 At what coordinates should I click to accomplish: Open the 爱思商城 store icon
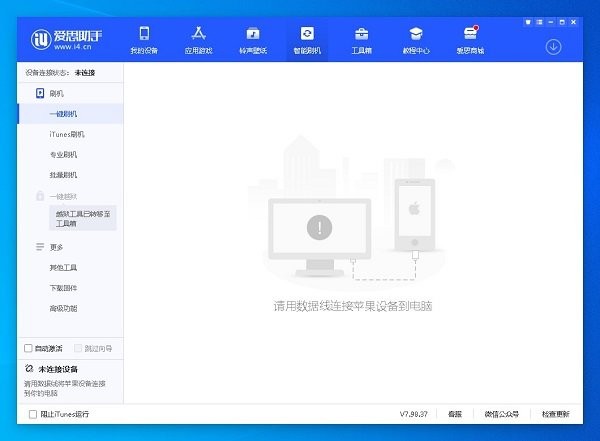click(468, 34)
